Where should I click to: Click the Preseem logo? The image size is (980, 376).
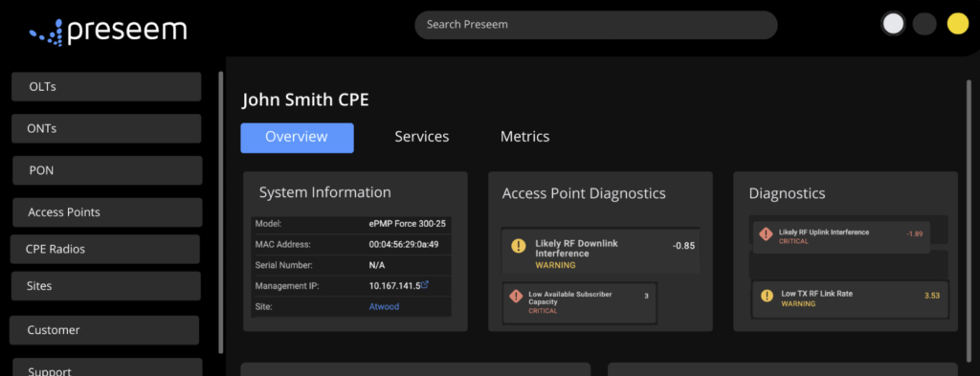click(x=108, y=33)
